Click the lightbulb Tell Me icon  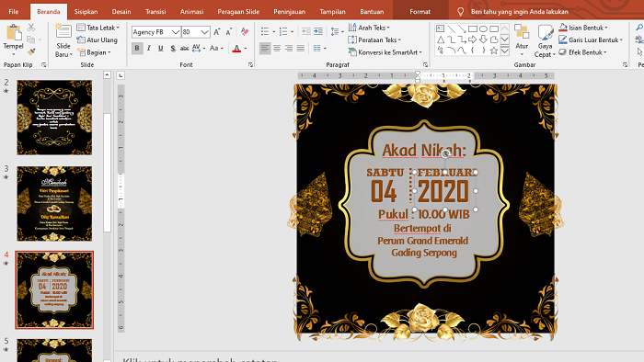pos(460,12)
